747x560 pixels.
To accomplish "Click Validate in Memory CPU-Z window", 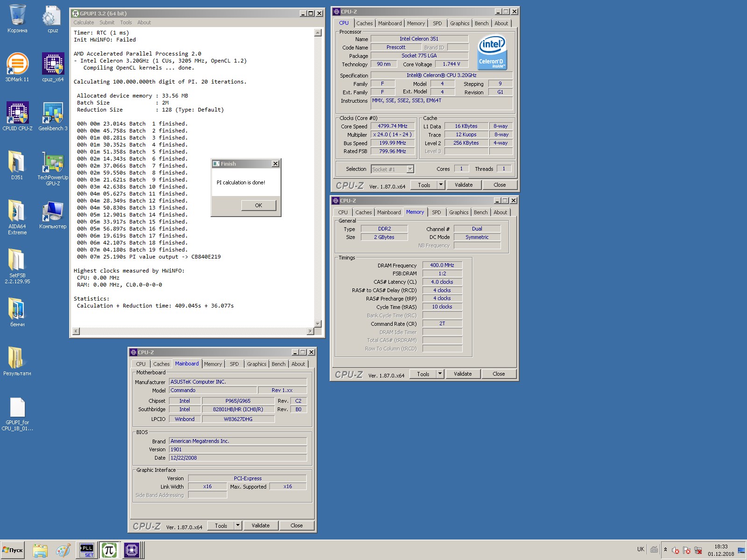I will tap(463, 374).
